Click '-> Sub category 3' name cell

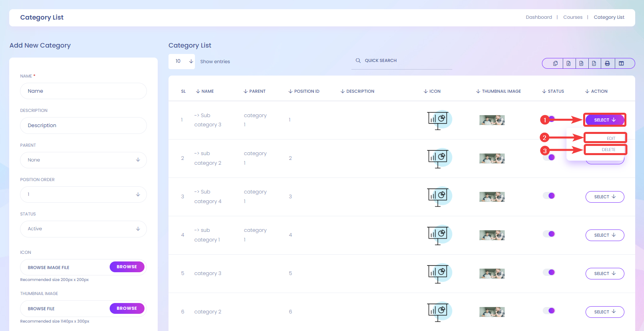click(x=208, y=120)
